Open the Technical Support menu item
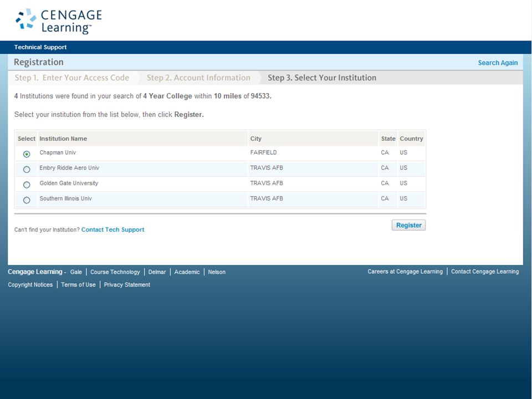Image resolution: width=532 pixels, height=399 pixels. [x=40, y=47]
